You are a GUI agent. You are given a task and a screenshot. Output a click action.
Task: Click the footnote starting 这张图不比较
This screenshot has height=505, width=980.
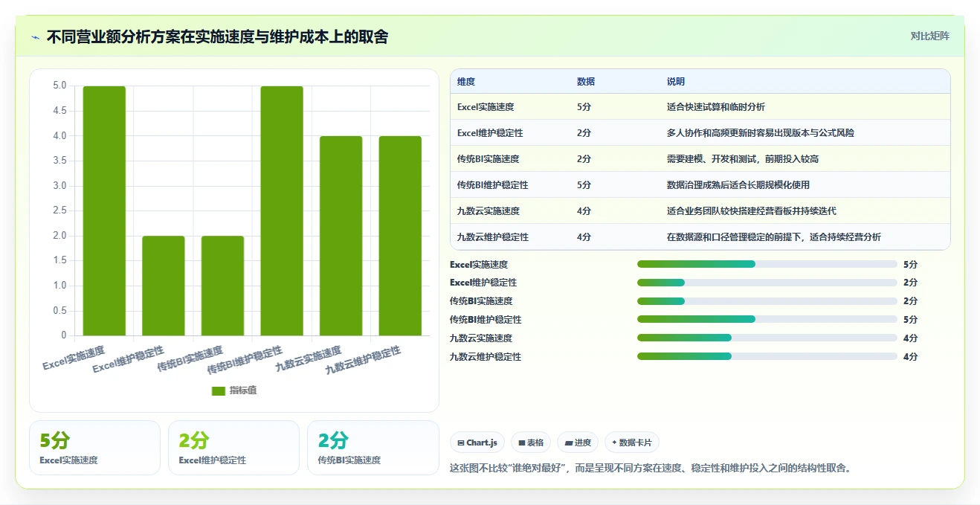(651, 469)
